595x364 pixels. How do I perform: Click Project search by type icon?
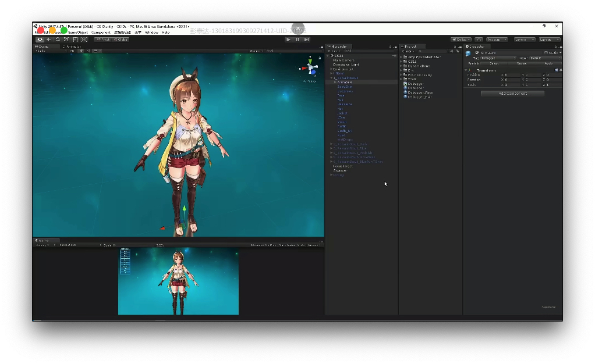point(452,51)
